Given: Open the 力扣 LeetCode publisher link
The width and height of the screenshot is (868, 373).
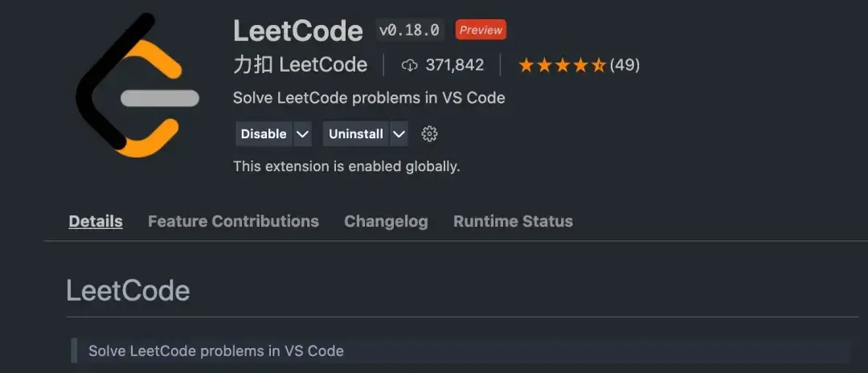Looking at the screenshot, I should [x=300, y=65].
